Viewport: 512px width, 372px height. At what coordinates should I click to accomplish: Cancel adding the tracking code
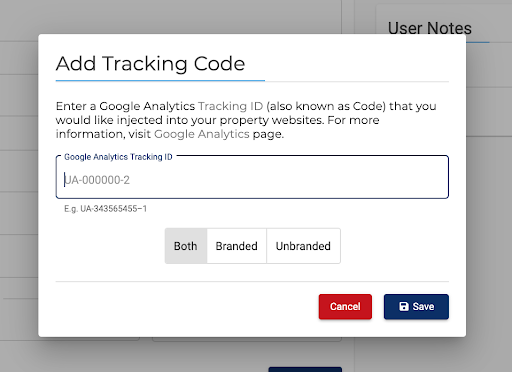point(345,307)
